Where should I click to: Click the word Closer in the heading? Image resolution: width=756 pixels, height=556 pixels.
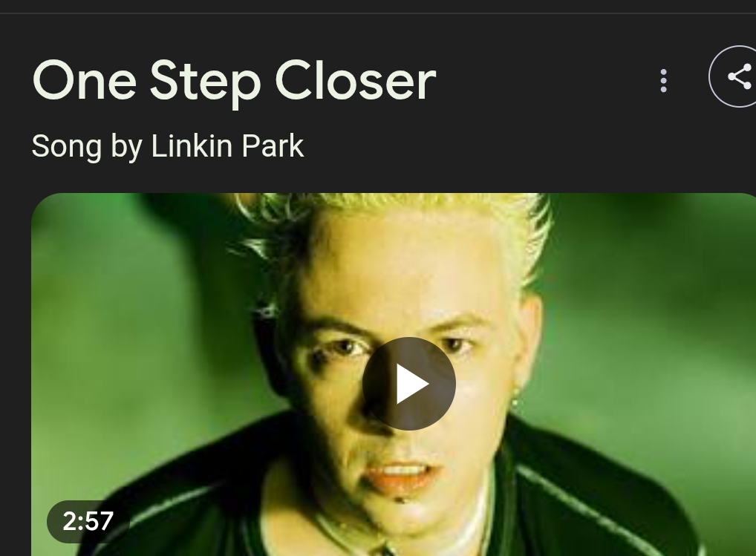tap(356, 80)
